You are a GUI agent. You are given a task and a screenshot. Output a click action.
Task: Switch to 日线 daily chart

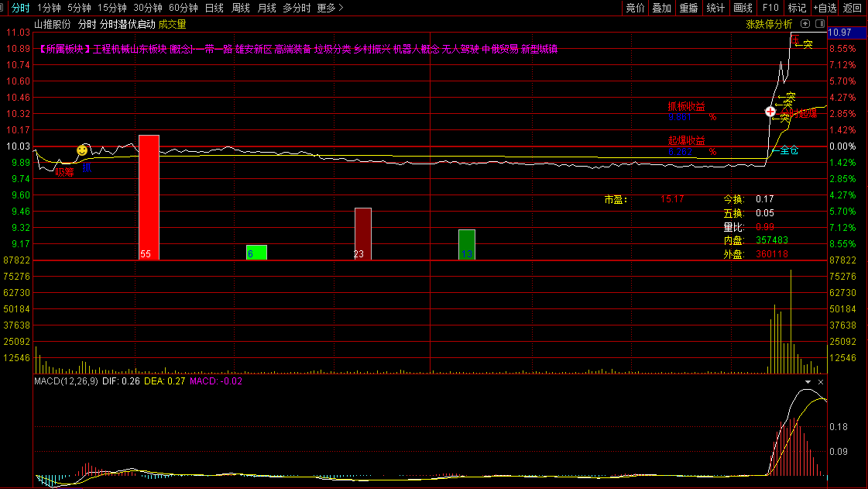click(x=214, y=8)
